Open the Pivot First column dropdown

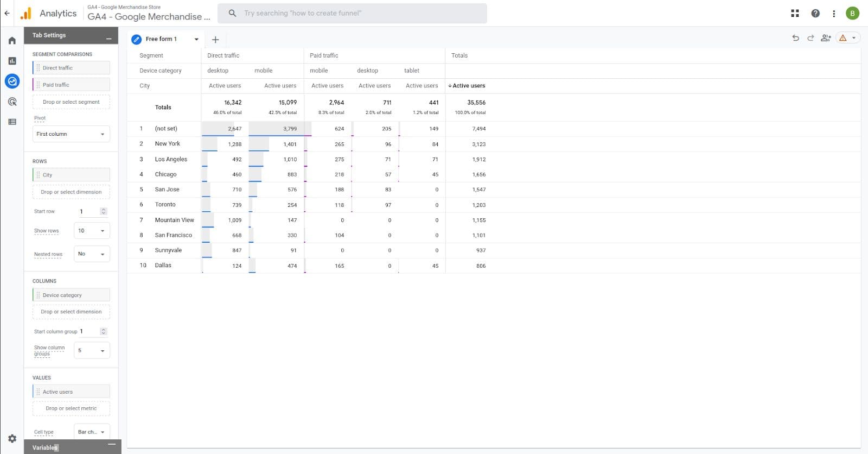click(x=71, y=134)
